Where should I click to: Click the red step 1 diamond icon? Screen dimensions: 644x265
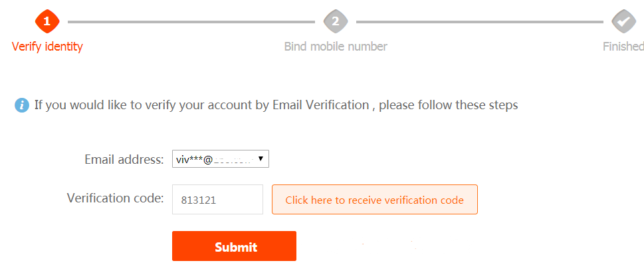pos(47,21)
